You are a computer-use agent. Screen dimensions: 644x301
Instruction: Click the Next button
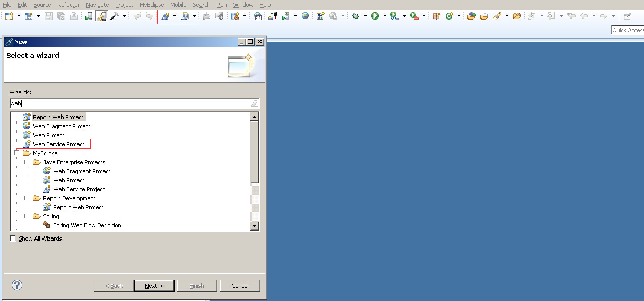tap(153, 286)
